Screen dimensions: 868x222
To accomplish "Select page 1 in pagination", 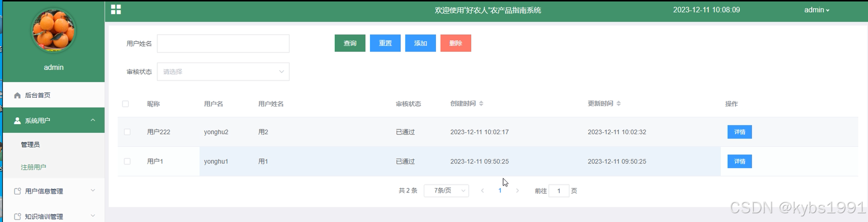I will [500, 190].
